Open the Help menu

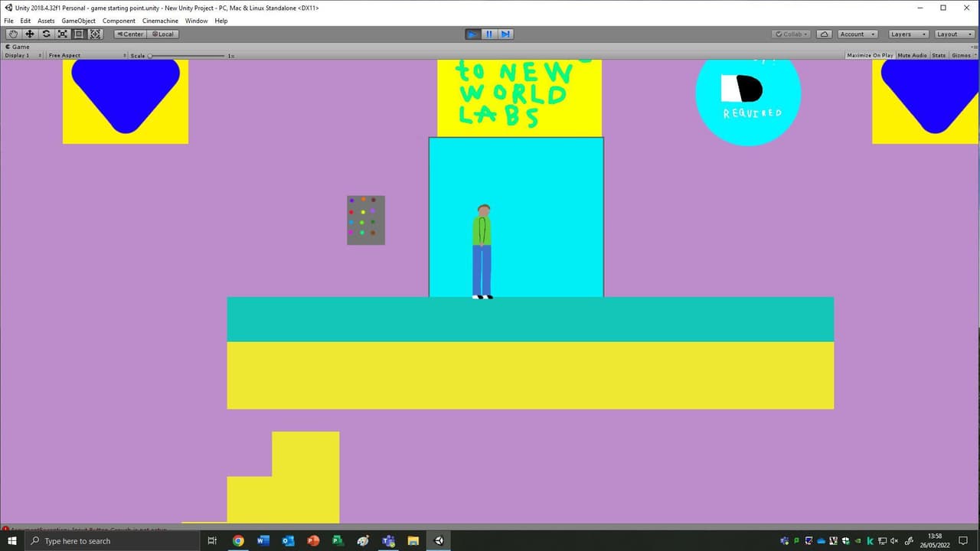pos(221,21)
